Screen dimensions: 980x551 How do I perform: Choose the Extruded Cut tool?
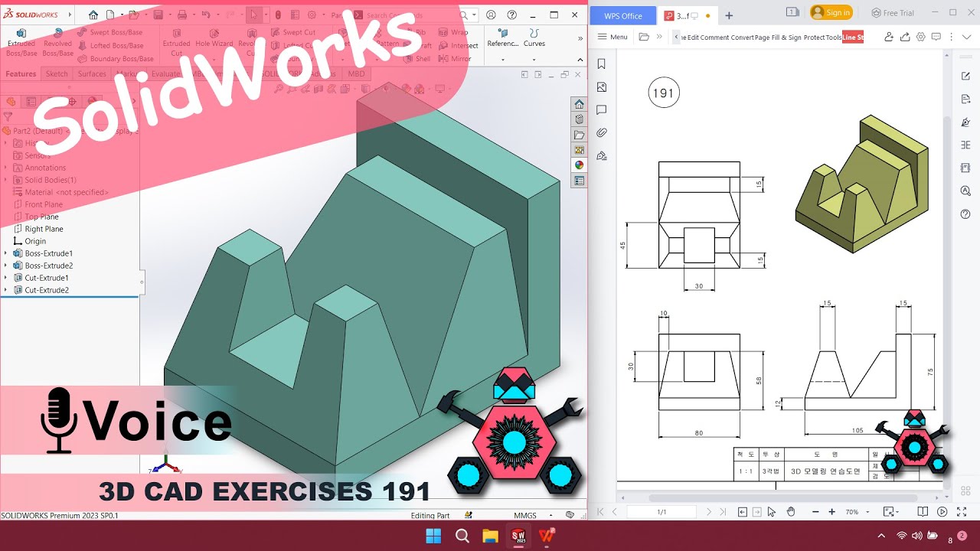(177, 43)
